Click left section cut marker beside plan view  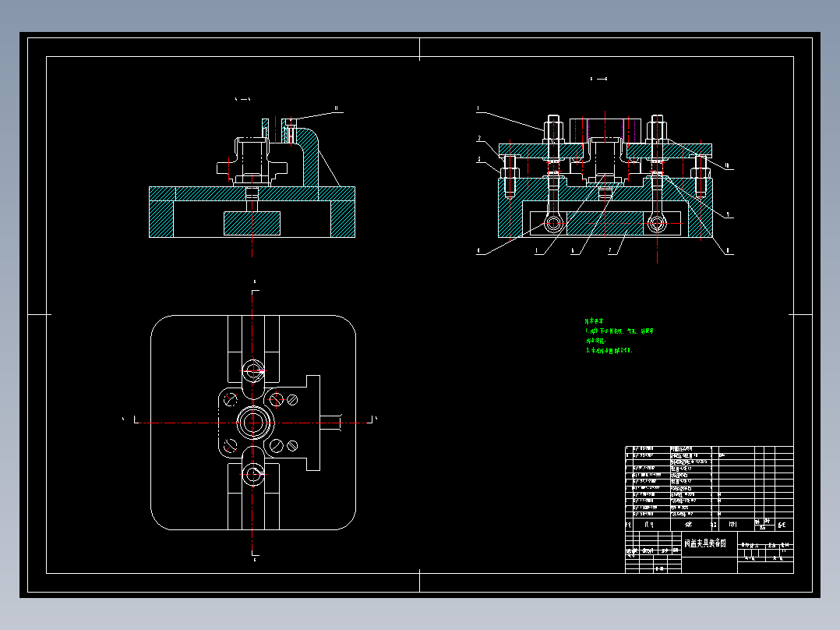click(130, 419)
